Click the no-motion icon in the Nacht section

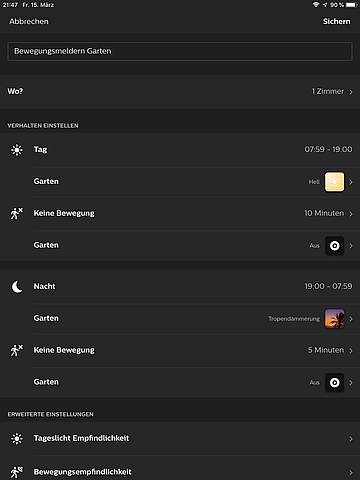coord(17,350)
